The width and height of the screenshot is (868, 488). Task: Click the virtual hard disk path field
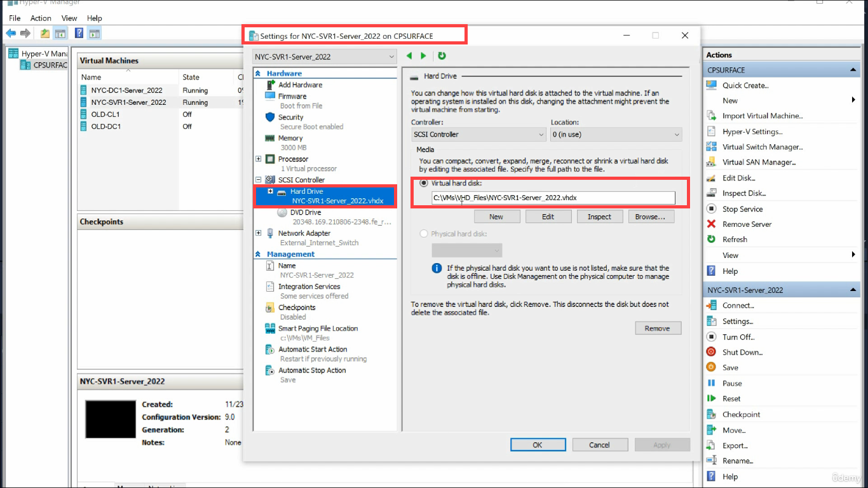[553, 198]
